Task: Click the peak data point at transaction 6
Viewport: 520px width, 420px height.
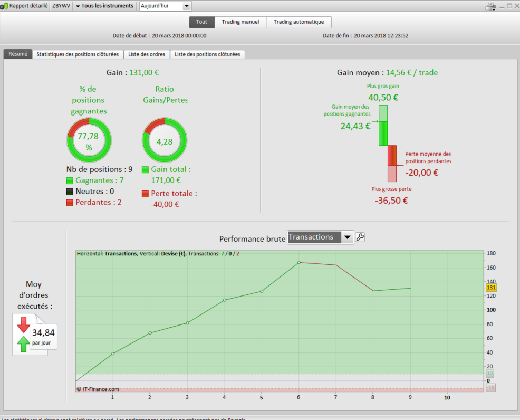Action: (299, 262)
